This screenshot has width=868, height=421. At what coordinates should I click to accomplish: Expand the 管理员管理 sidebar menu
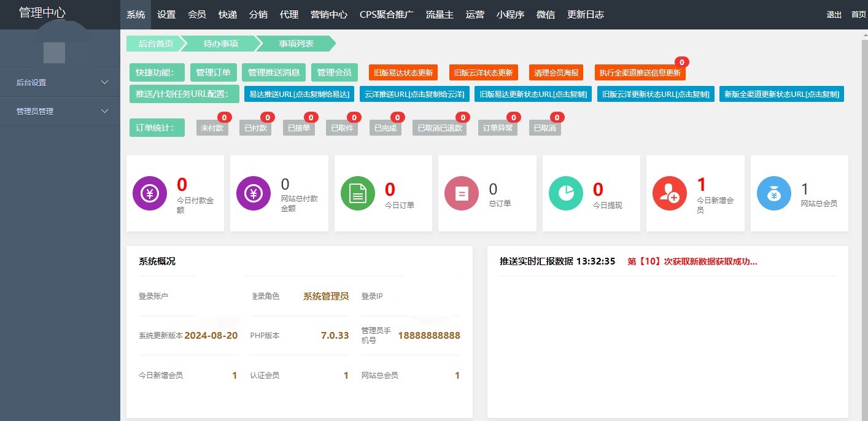(60, 111)
